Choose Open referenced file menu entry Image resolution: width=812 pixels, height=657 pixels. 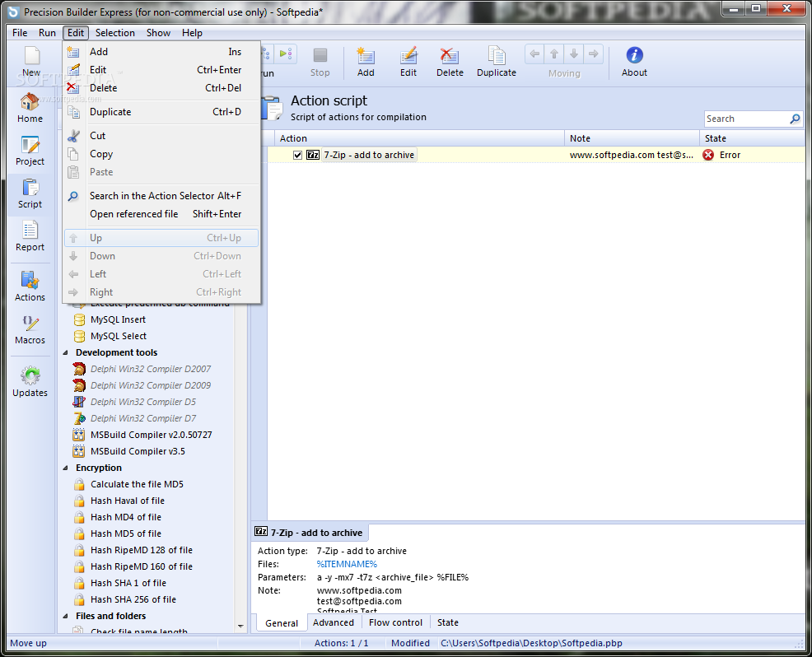tap(161, 214)
